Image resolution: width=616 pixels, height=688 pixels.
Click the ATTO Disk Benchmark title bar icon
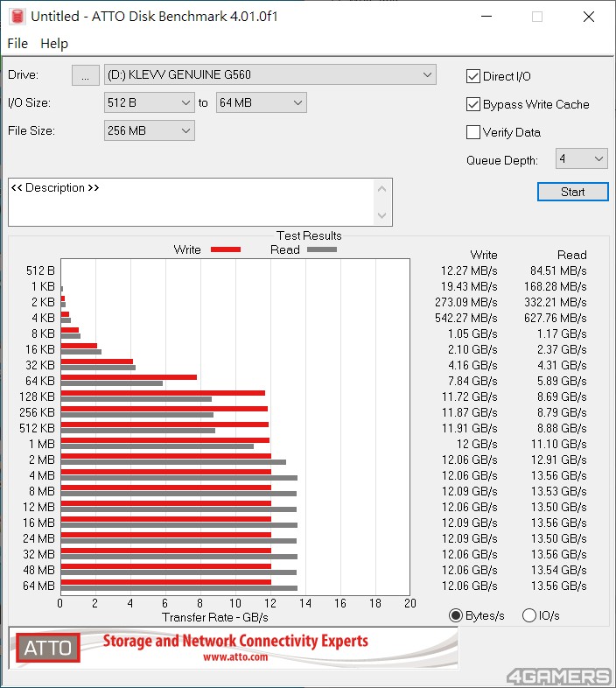[17, 17]
